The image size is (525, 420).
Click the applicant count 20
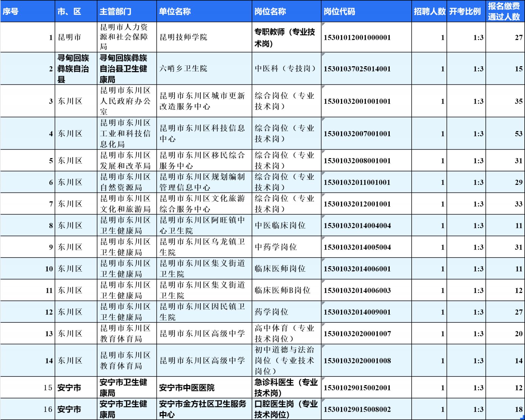click(505, 333)
